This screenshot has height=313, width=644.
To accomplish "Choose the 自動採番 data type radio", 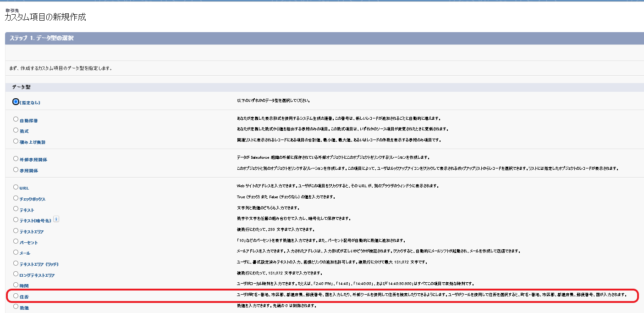I will [x=16, y=119].
